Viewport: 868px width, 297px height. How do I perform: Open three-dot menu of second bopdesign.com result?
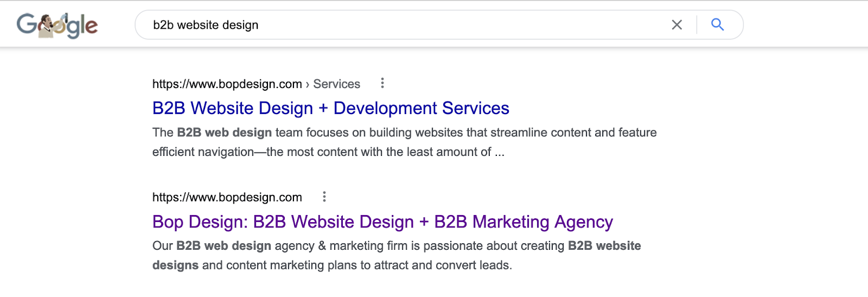click(324, 197)
